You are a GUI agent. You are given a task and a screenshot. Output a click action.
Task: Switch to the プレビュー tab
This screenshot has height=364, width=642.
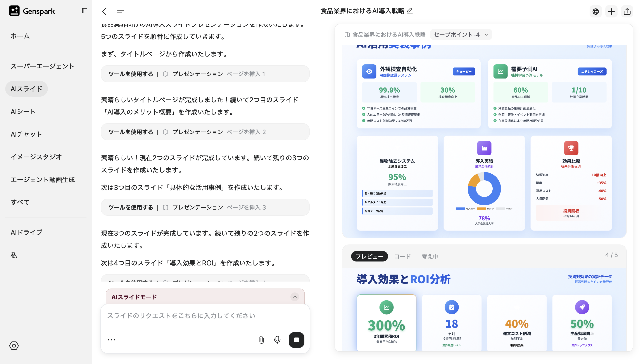tap(369, 256)
